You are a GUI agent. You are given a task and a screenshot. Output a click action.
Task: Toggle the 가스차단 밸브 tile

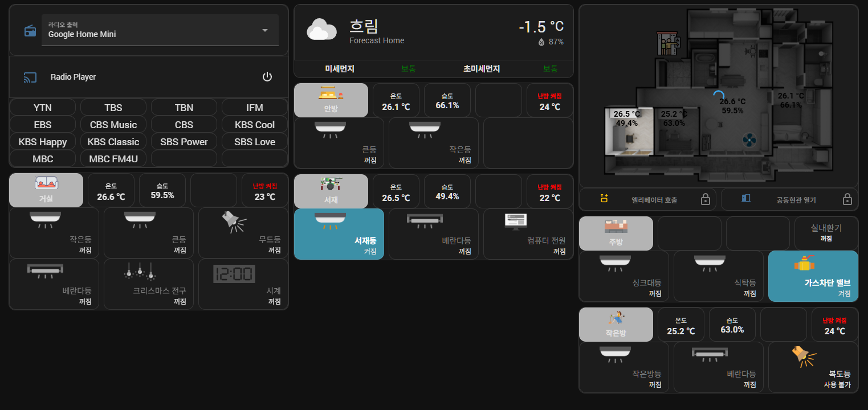tap(813, 276)
